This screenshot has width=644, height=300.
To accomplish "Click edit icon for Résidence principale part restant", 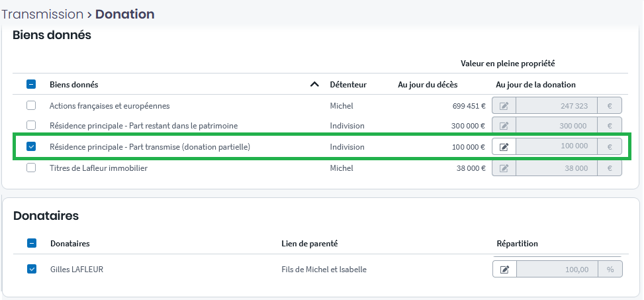I will (x=504, y=126).
